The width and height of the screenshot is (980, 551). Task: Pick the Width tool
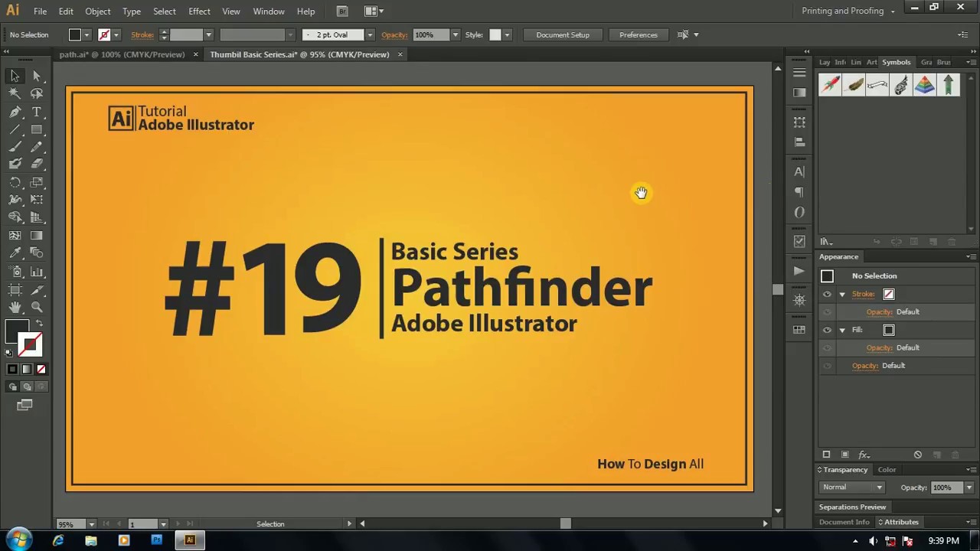click(x=15, y=200)
